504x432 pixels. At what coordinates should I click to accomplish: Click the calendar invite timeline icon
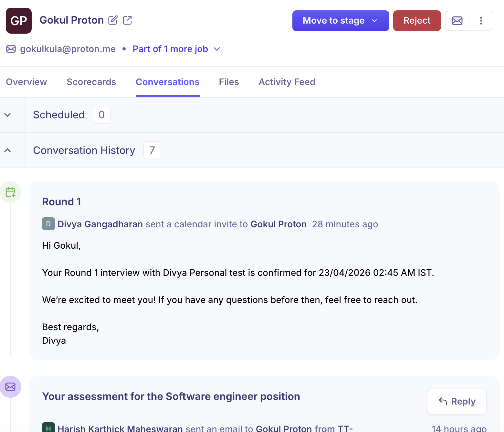pos(10,192)
